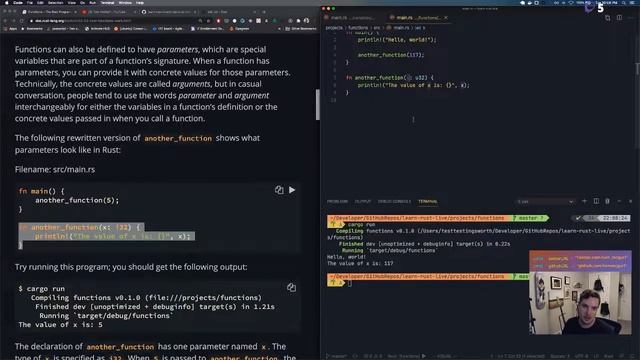The height and width of the screenshot is (360, 640).
Task: Select the first browser tab about Functions
Action: 49,12
